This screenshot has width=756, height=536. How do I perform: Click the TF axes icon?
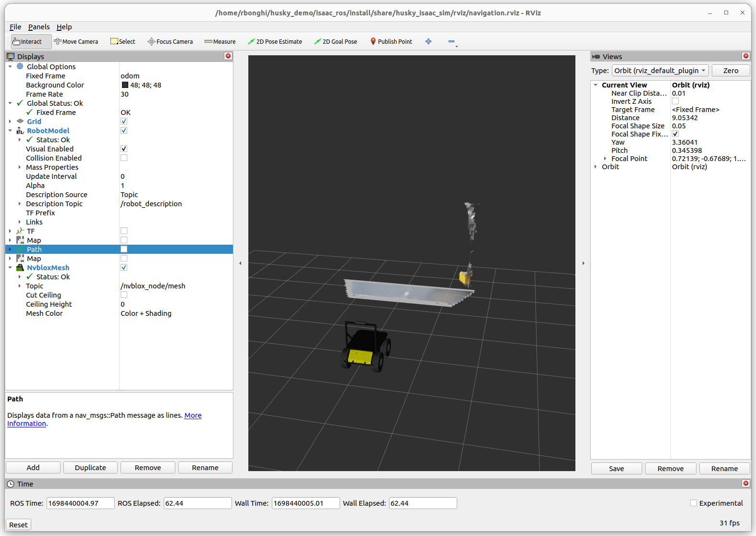click(20, 231)
